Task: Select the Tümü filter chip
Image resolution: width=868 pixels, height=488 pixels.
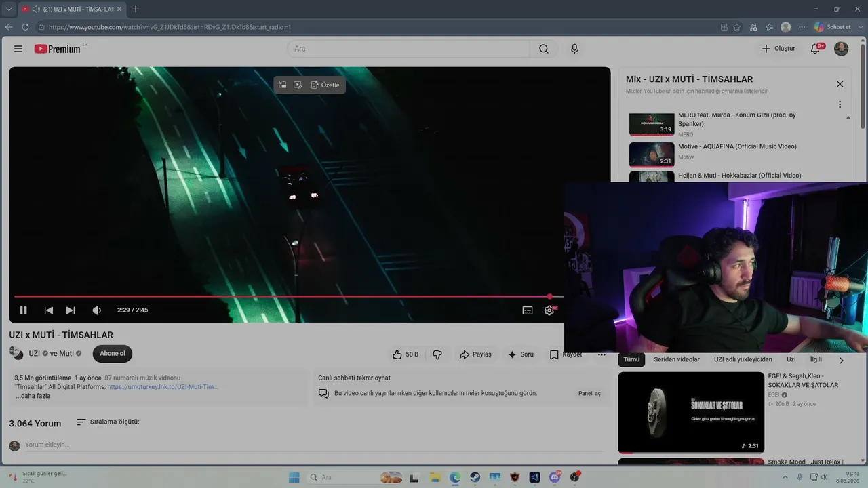Action: point(631,359)
